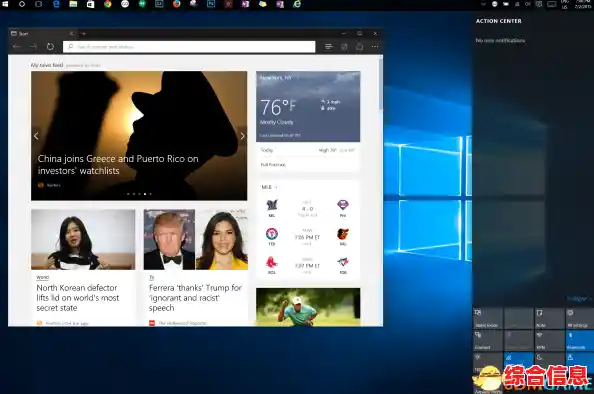Viewport: 594px width, 394px height.
Task: Open the Connect quick action
Action: point(488,340)
